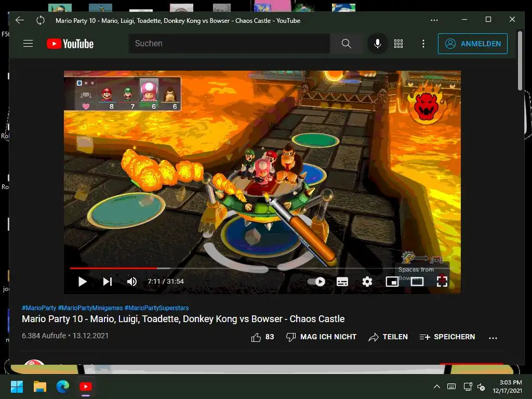Screen dimensions: 532x399
Task: Open the #MarioPartySuperstars hashtag link
Action: click(157, 308)
